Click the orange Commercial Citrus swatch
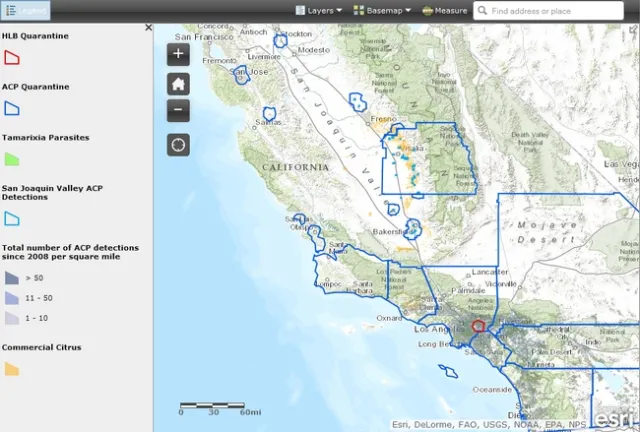The image size is (640, 432). (x=12, y=369)
